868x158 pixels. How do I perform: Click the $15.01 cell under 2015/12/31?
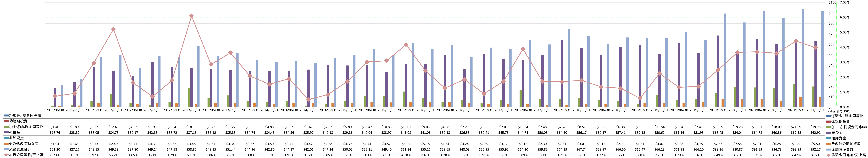click(x=406, y=127)
